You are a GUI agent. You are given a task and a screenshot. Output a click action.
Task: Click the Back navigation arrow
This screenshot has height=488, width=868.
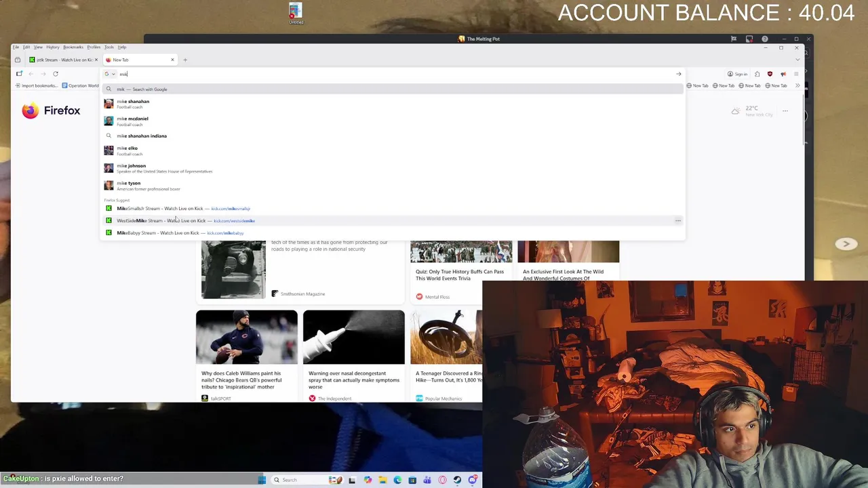[x=31, y=74]
